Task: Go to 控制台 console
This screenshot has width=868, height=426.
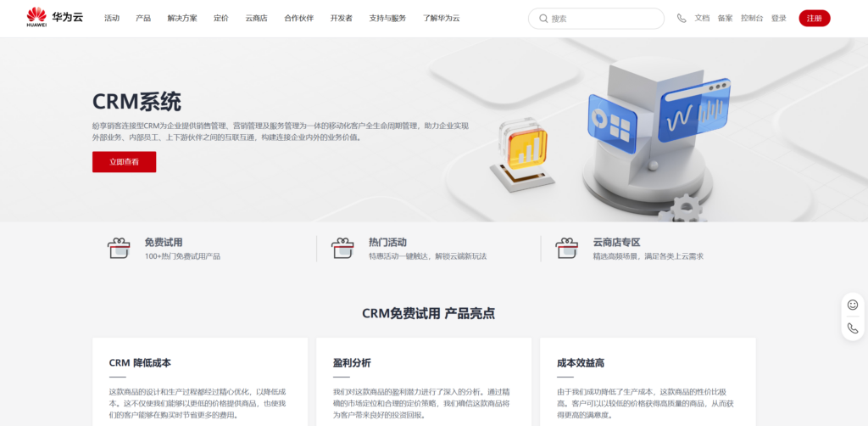Action: (x=752, y=19)
